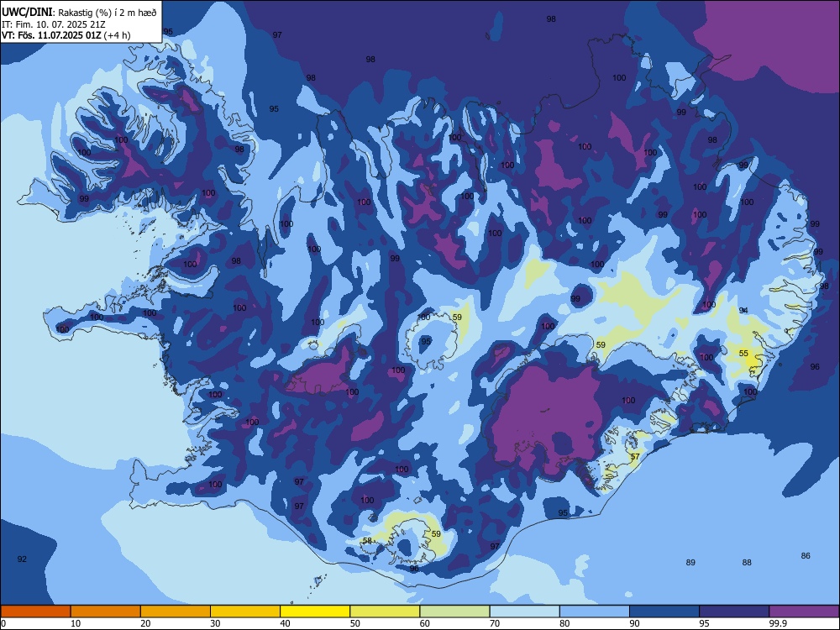Click the '30' legend tick label
The width and height of the screenshot is (840, 630).
click(x=215, y=623)
